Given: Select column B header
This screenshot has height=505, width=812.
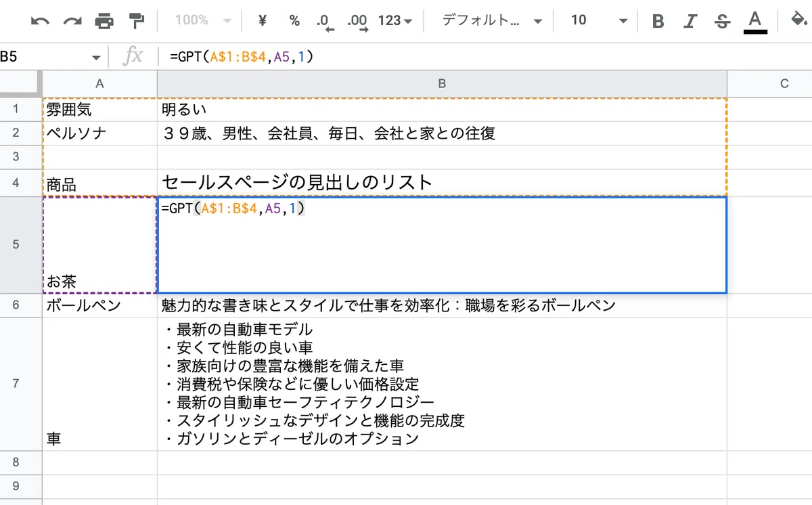Looking at the screenshot, I should point(442,84).
